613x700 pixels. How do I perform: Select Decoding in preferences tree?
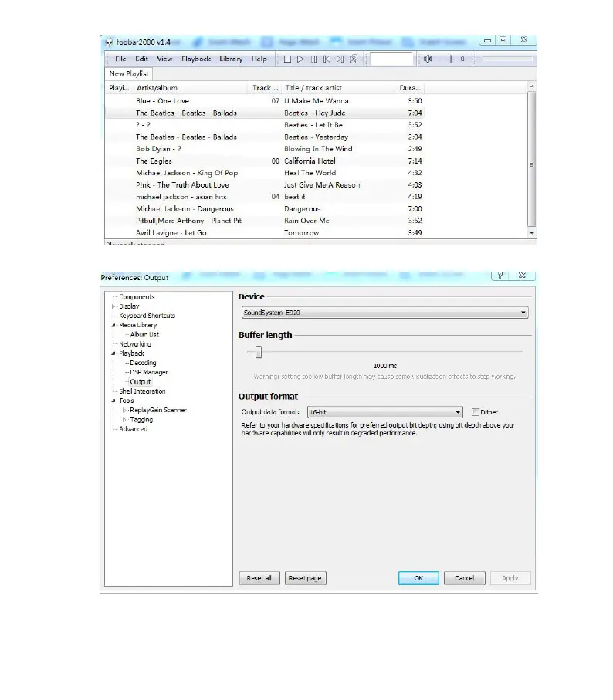coord(143,363)
